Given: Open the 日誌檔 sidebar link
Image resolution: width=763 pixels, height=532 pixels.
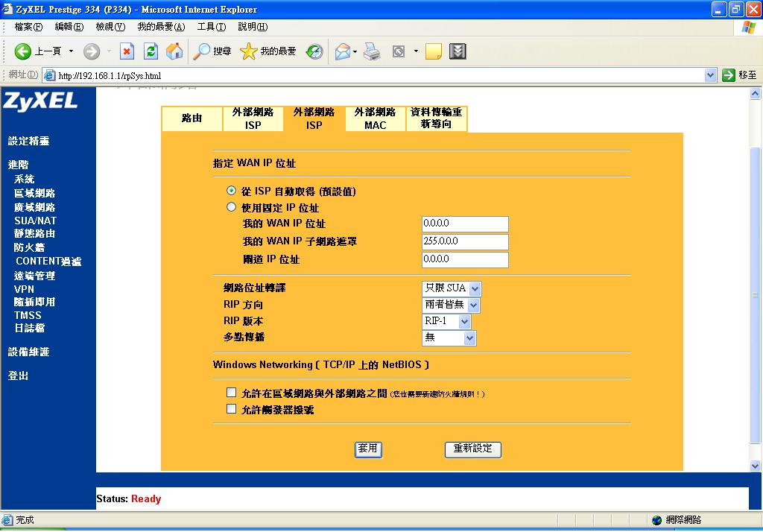Looking at the screenshot, I should click(29, 329).
